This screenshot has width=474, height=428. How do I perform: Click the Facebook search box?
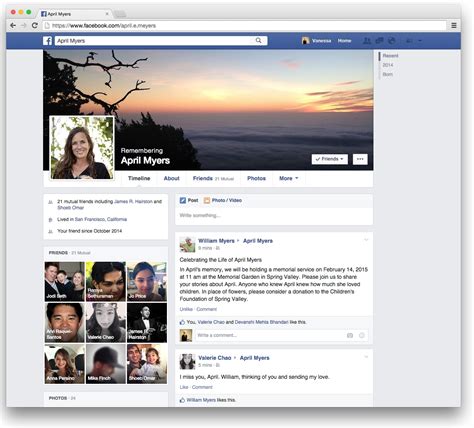point(161,41)
